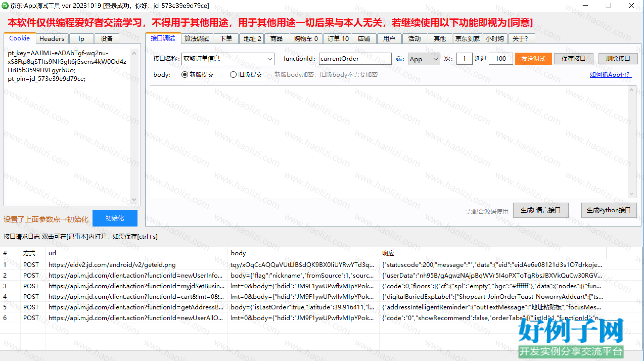Viewport: 644px width, 361px height.
Task: Click the 生成Python接口 button
Action: (x=609, y=210)
